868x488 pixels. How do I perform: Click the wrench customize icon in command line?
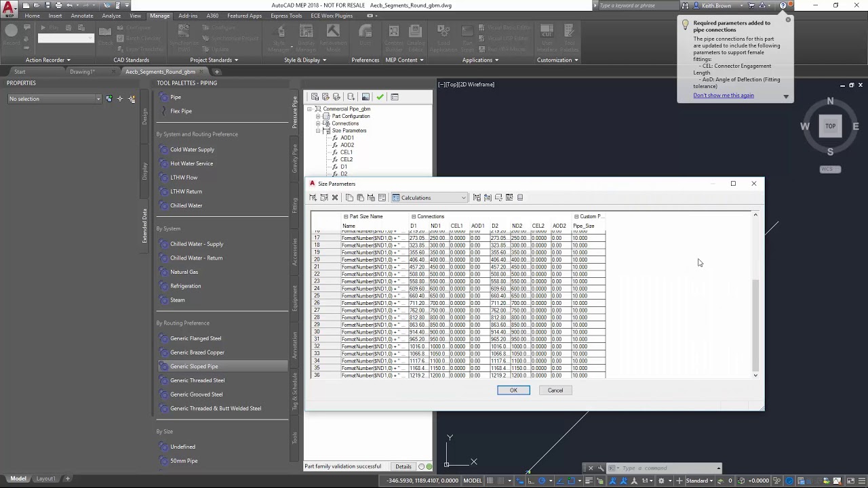[x=601, y=468]
